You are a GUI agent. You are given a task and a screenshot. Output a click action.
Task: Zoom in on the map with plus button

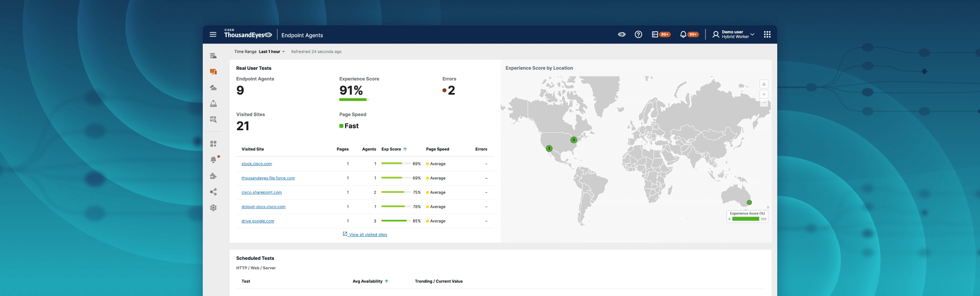pyautogui.click(x=764, y=94)
